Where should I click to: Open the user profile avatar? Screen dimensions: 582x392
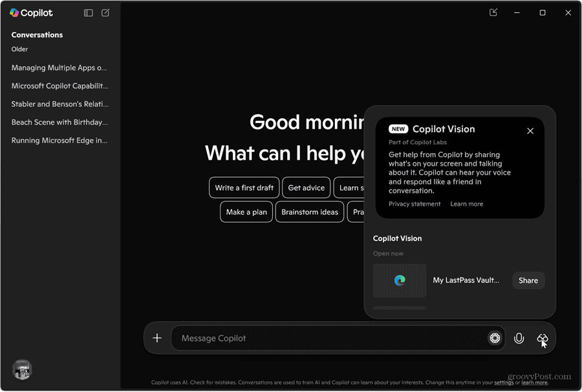[x=22, y=370]
